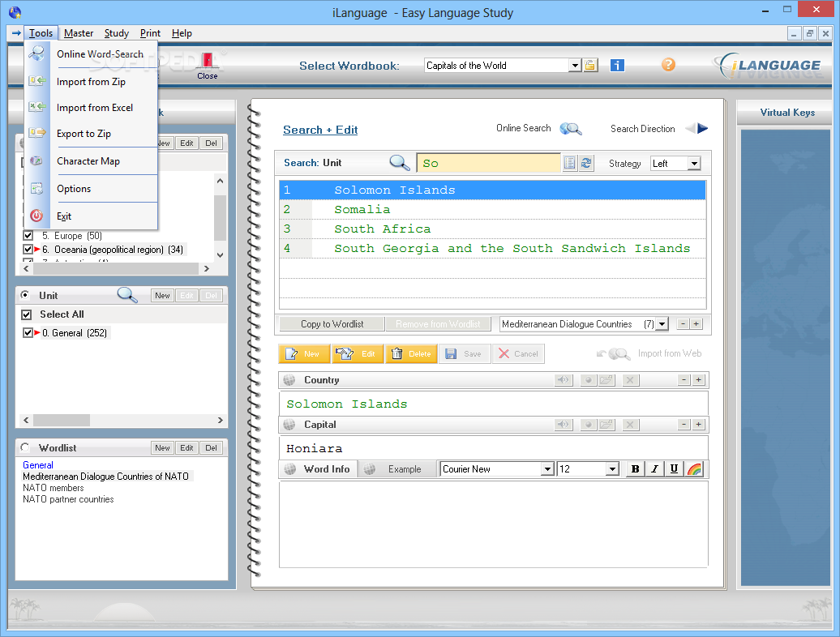Toggle bold formatting
The height and width of the screenshot is (637, 840).
click(636, 469)
